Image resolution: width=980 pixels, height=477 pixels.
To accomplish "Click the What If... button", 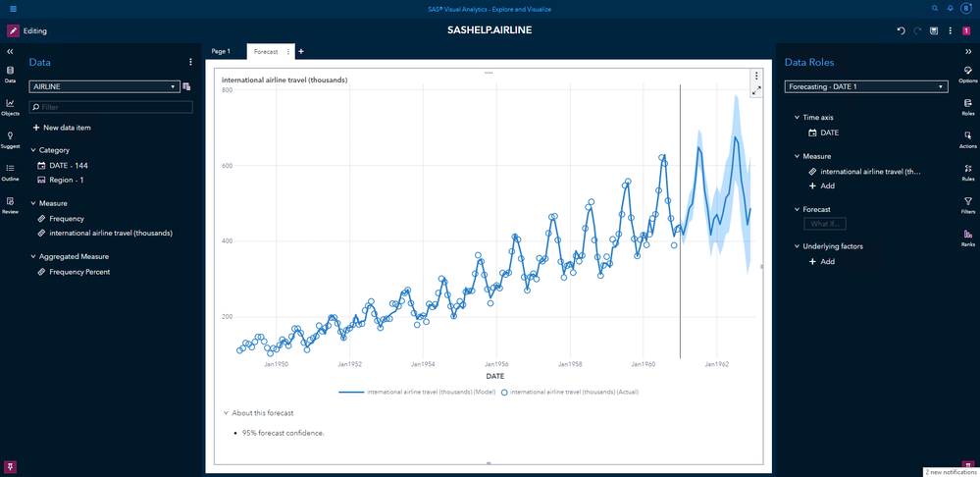I will 825,223.
